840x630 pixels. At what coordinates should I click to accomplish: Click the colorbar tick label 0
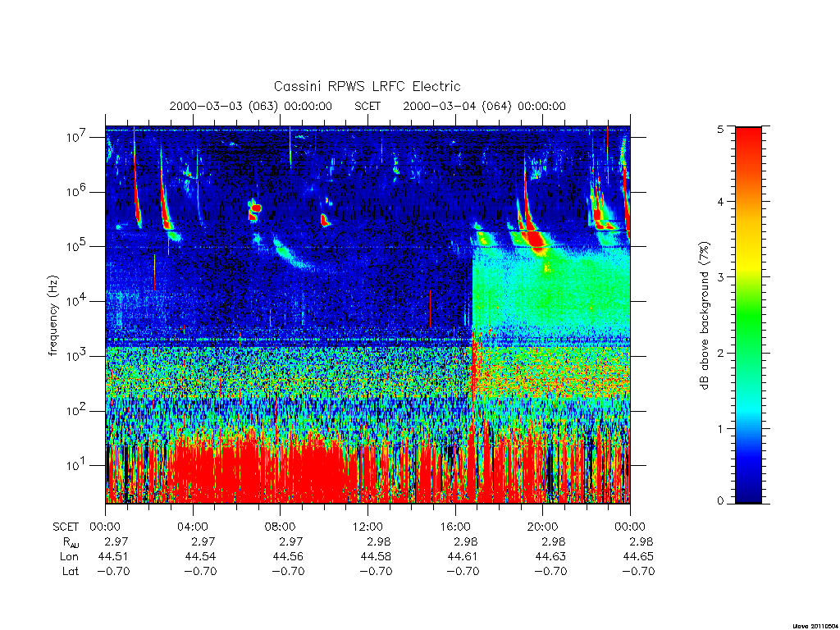(720, 500)
